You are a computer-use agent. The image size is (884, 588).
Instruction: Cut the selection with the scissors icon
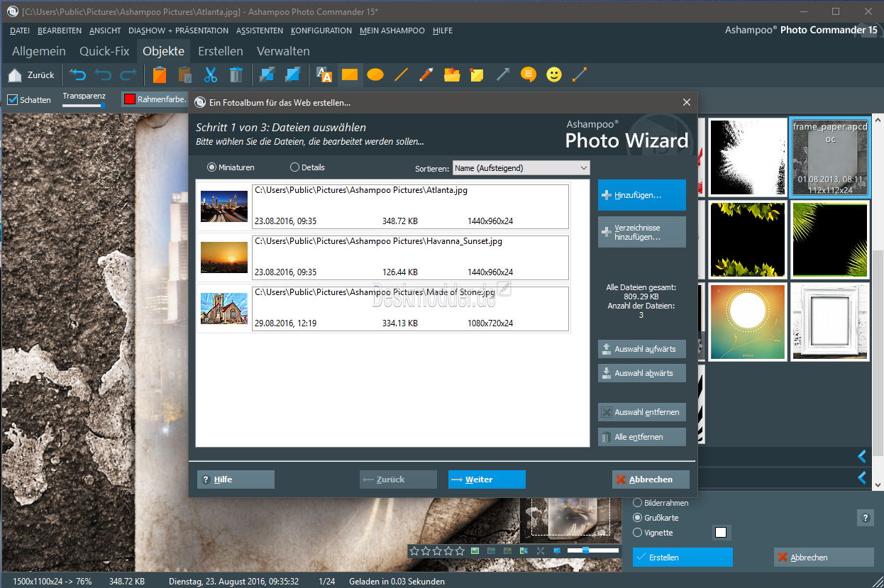coord(211,74)
